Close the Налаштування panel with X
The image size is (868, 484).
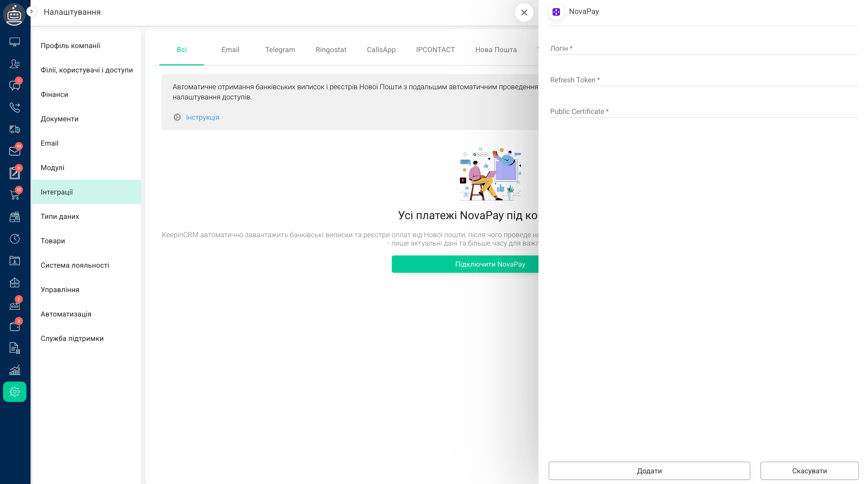coord(524,12)
